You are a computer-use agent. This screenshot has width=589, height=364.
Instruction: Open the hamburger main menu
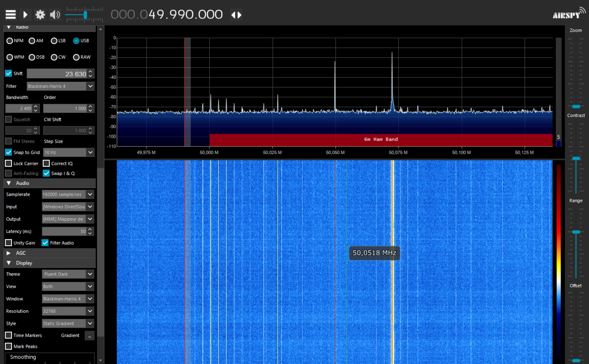(11, 14)
